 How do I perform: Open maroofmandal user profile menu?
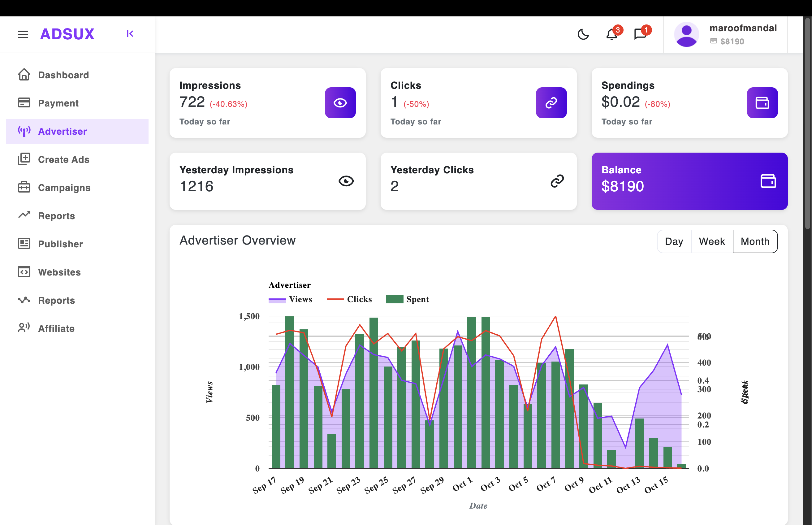[x=726, y=34]
